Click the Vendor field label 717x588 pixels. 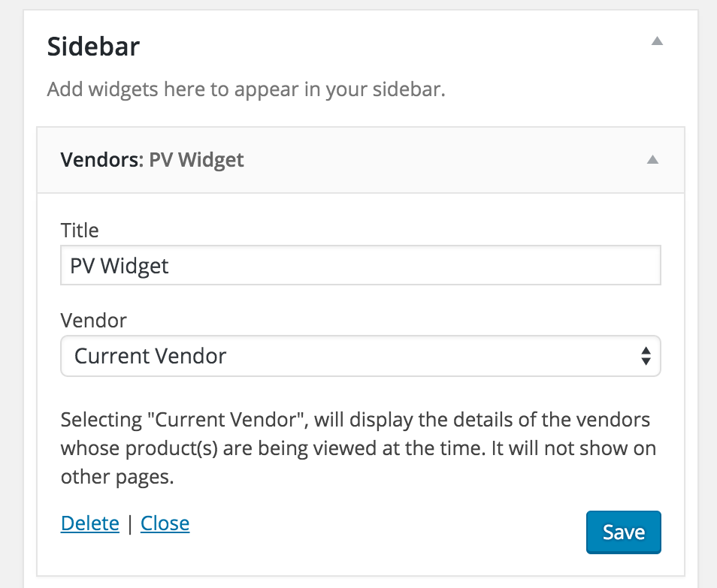click(93, 321)
